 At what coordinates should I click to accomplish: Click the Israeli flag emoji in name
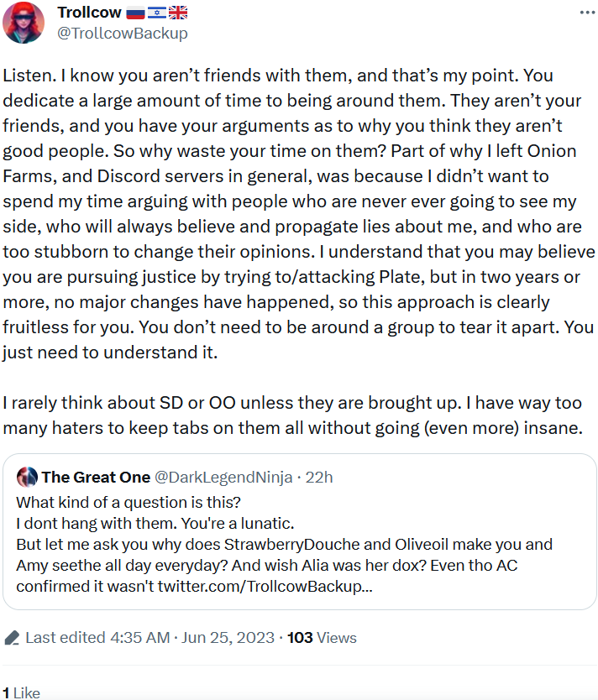click(x=157, y=13)
